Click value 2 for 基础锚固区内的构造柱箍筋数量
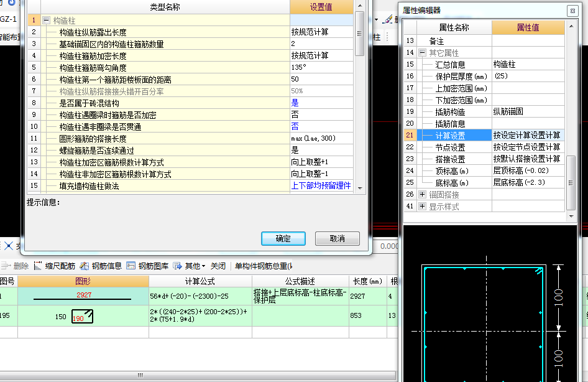The height and width of the screenshot is (382, 588). coord(321,44)
